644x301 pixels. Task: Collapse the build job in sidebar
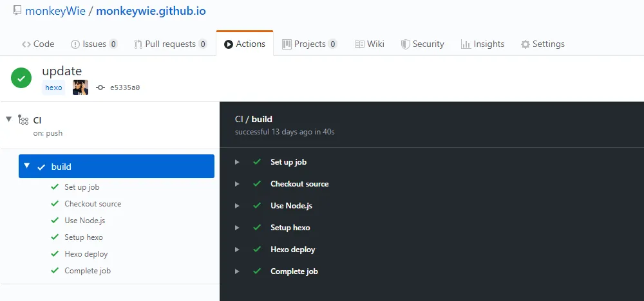pos(26,166)
